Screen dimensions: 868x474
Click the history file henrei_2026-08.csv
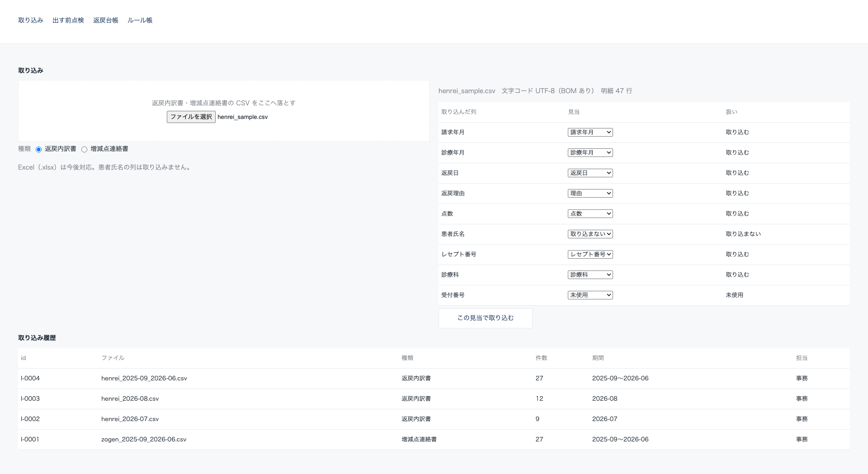coord(130,399)
